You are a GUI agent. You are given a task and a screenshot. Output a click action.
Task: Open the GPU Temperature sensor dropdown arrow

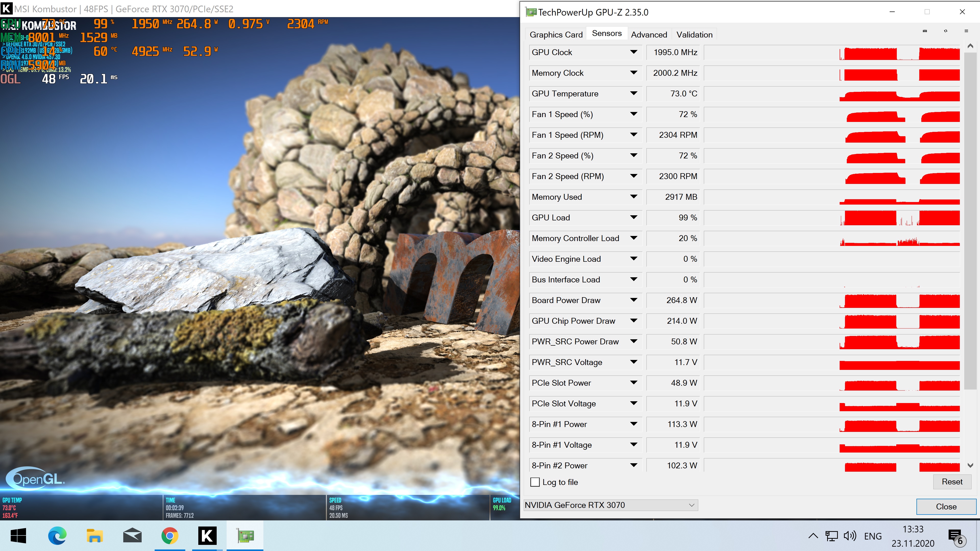pos(633,94)
